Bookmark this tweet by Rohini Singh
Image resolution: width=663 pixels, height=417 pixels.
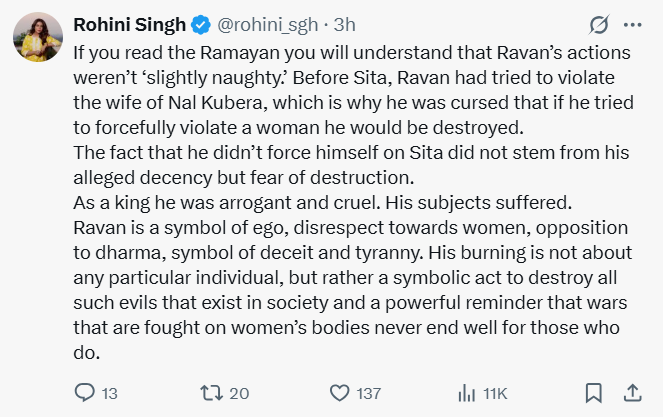pos(594,393)
